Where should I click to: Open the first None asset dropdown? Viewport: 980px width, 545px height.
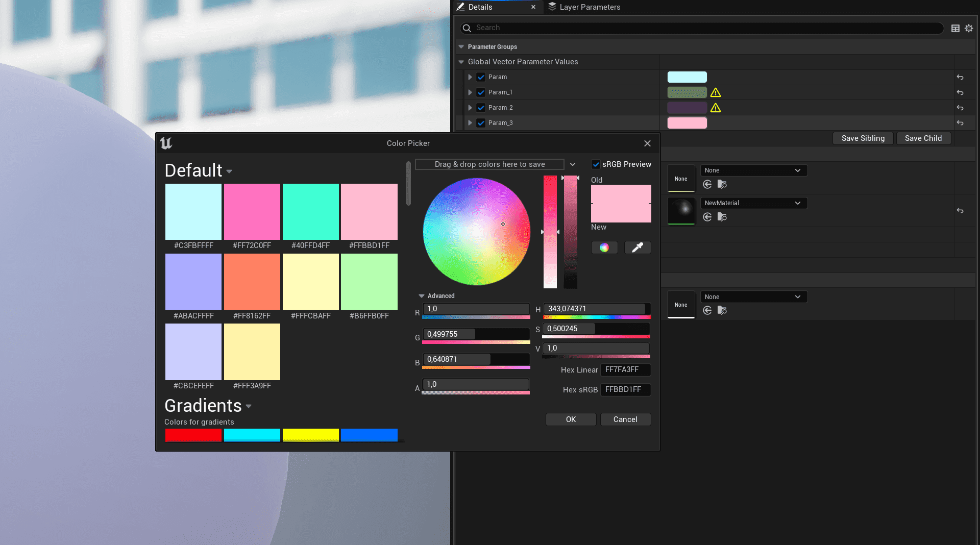[x=754, y=170]
